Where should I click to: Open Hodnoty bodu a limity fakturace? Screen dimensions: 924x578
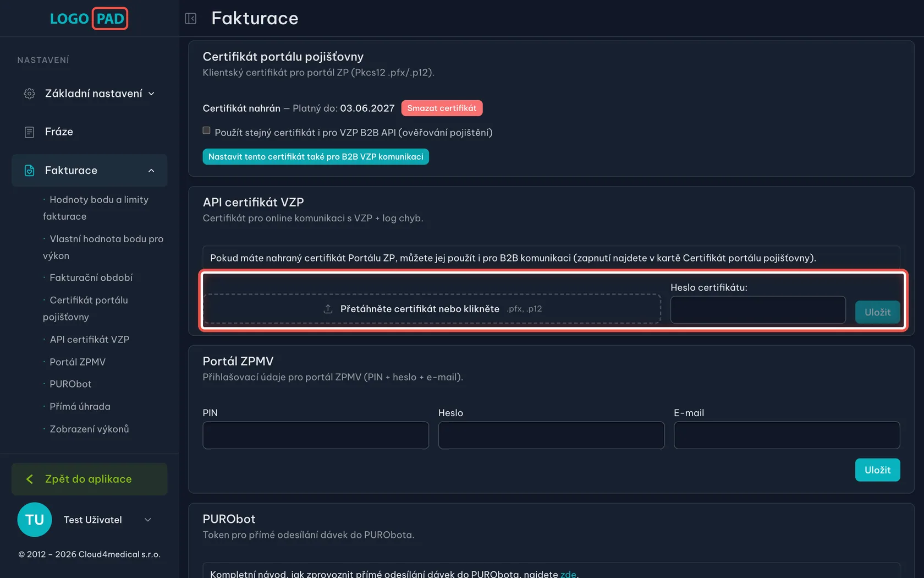96,208
